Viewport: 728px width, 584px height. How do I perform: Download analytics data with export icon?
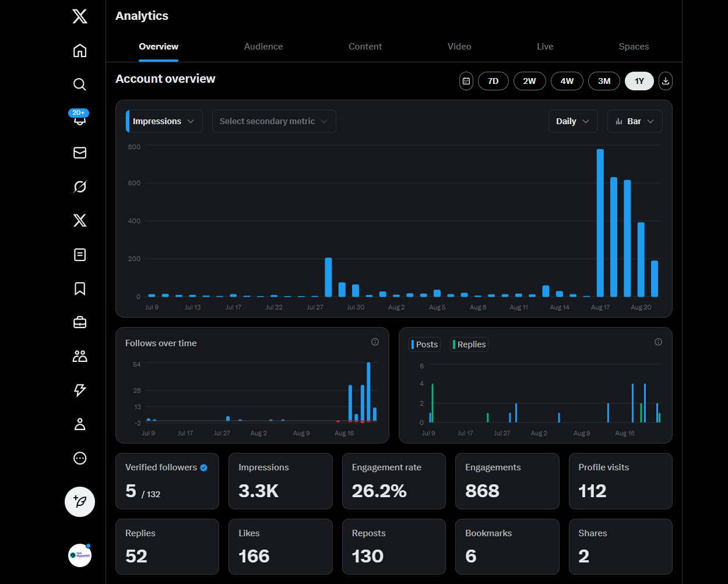pyautogui.click(x=665, y=81)
